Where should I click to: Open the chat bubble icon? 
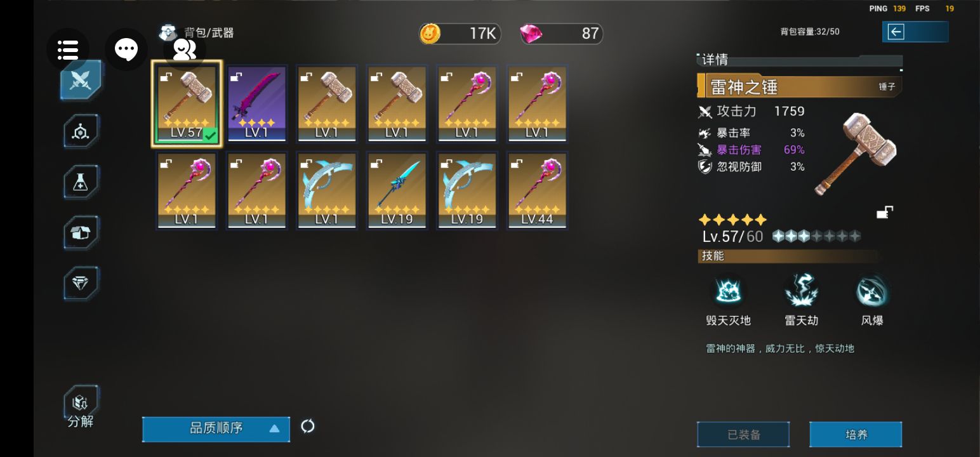(126, 49)
